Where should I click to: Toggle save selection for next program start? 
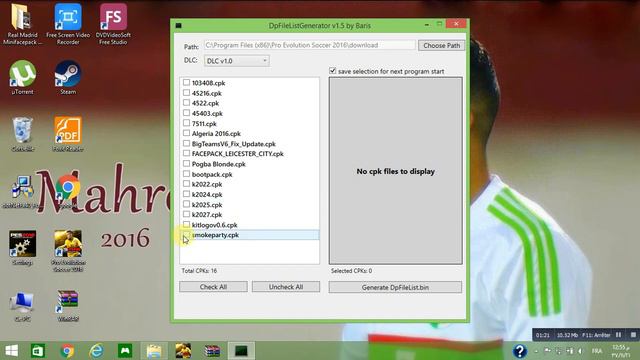(332, 71)
